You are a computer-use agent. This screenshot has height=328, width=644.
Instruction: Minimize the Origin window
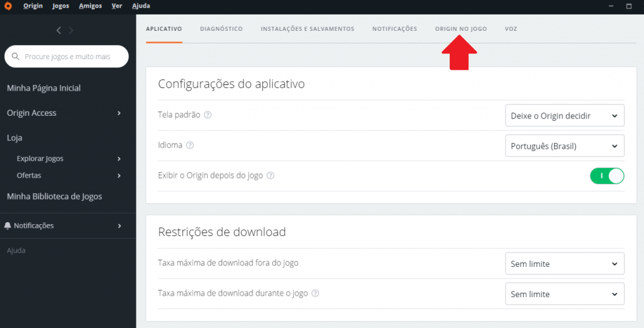pyautogui.click(x=611, y=6)
